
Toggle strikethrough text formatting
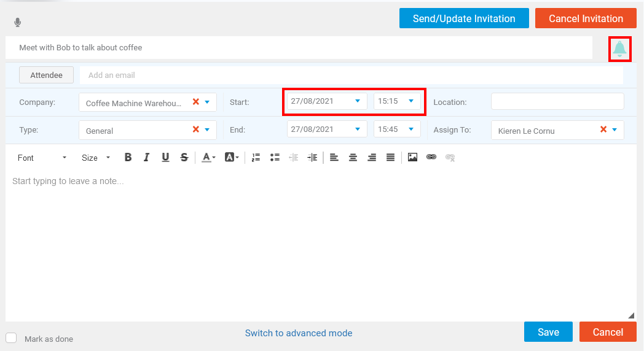coord(184,158)
